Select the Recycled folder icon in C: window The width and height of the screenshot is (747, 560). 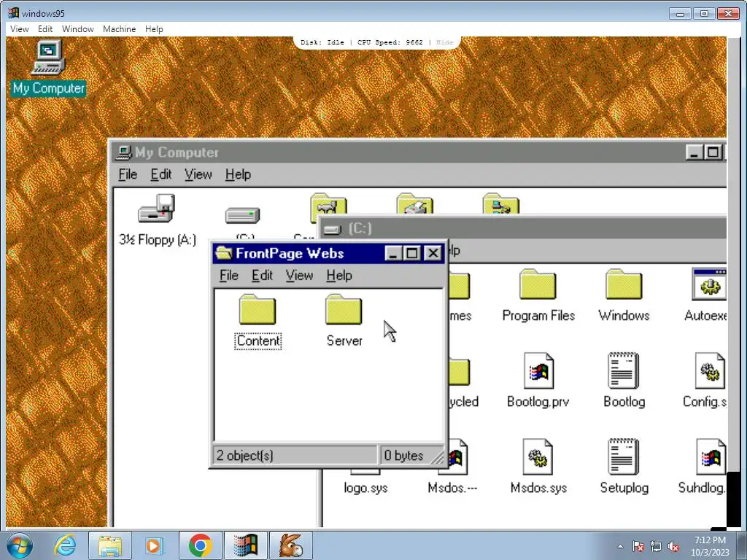(x=460, y=372)
